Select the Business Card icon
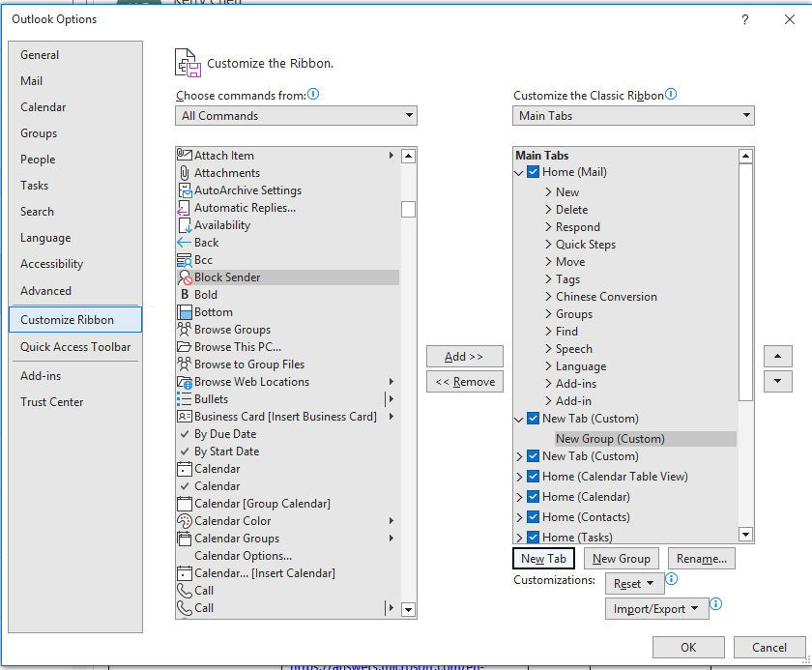 click(185, 417)
